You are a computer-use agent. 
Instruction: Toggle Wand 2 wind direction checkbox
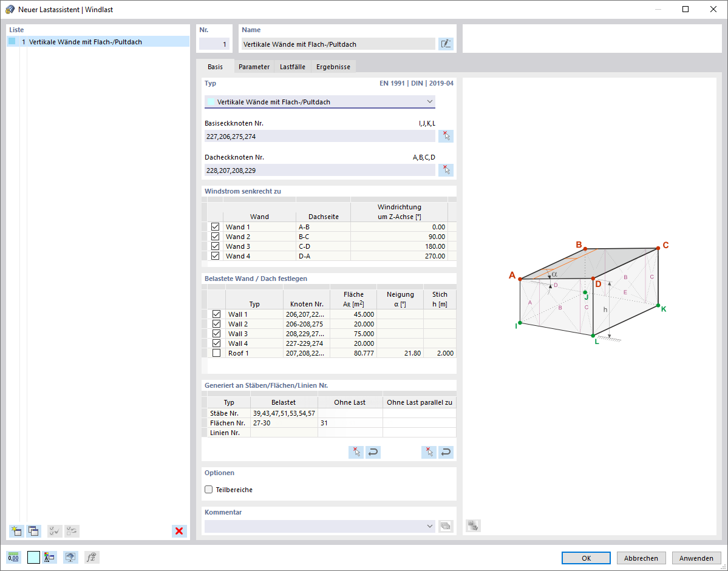[215, 237]
